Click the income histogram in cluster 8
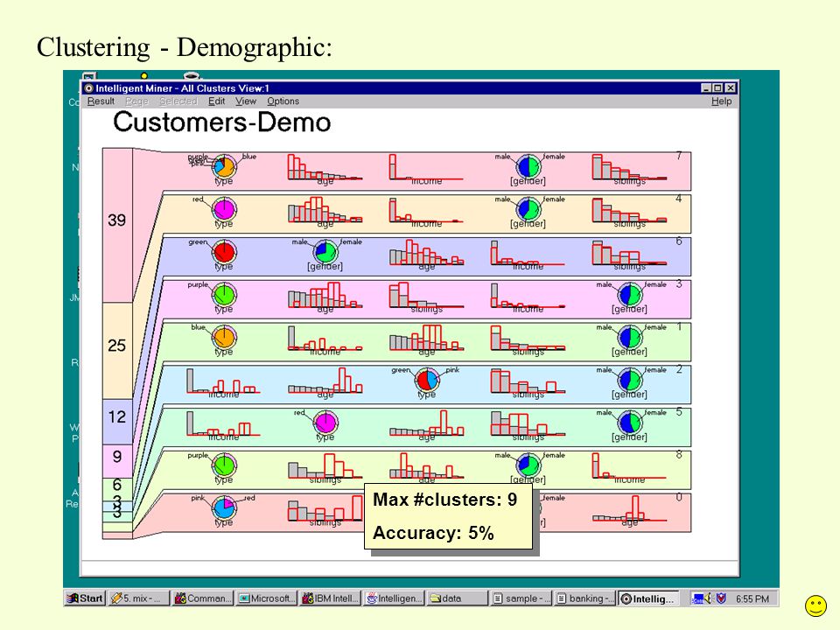This screenshot has width=840, height=630. pos(629,465)
